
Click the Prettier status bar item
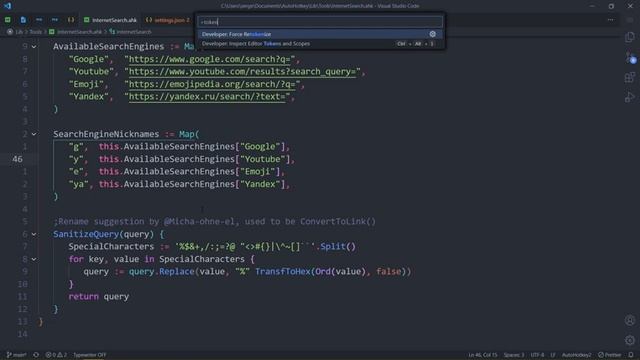click(x=609, y=355)
